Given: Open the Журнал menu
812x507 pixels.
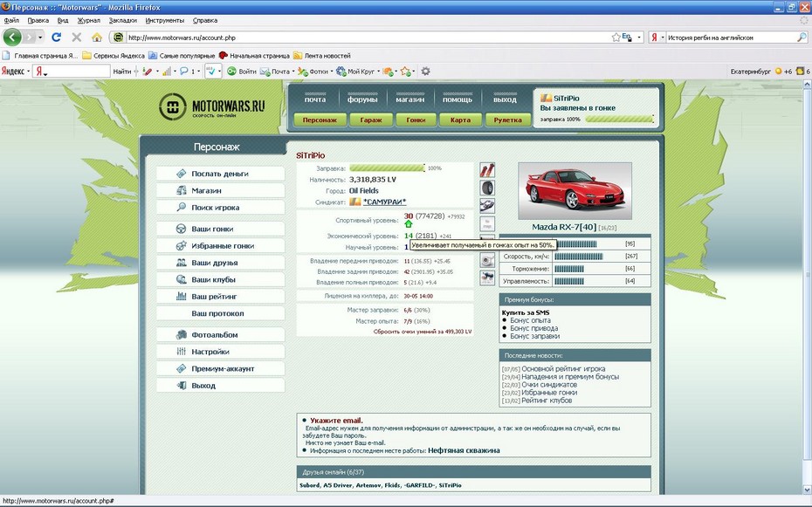Looking at the screenshot, I should pos(88,21).
